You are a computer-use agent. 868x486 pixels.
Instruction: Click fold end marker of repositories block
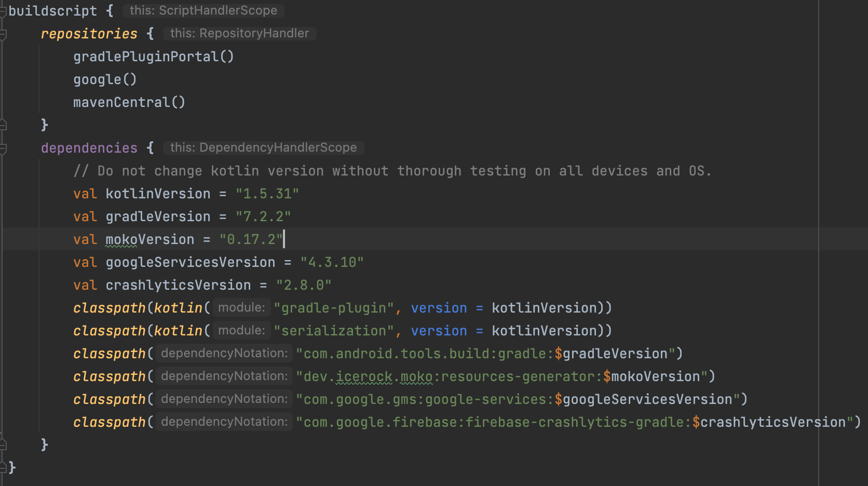pos(3,125)
